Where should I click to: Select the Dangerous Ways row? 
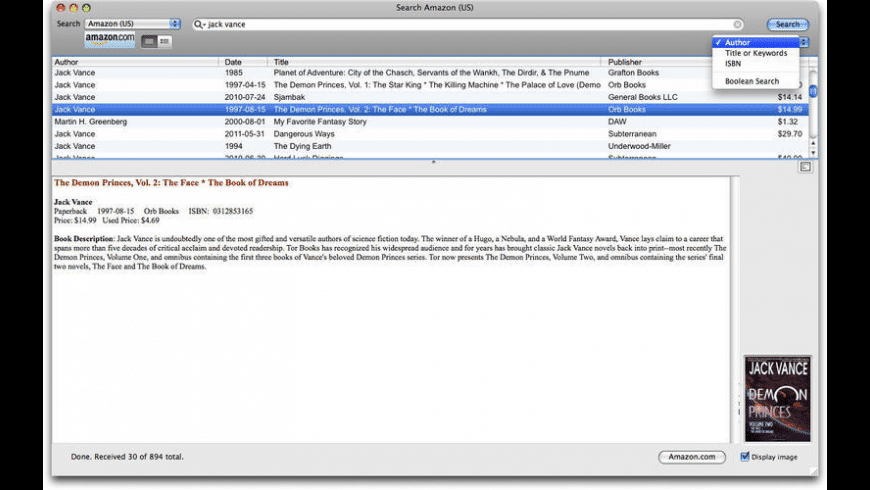click(430, 134)
